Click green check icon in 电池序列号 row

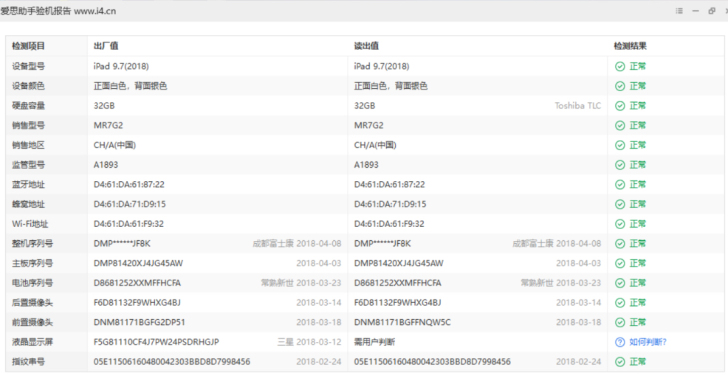click(x=620, y=283)
